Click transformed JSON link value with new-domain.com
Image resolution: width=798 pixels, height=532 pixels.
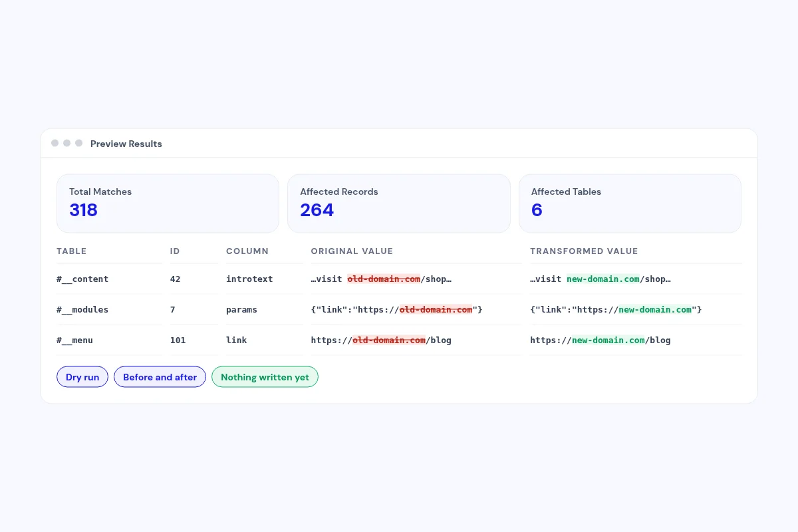tap(616, 310)
